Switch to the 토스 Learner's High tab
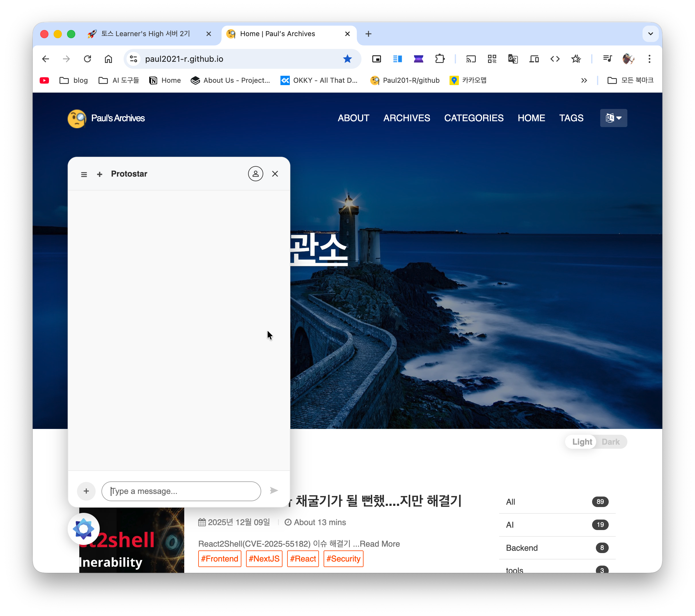Viewport: 695px width, 616px height. (x=145, y=34)
